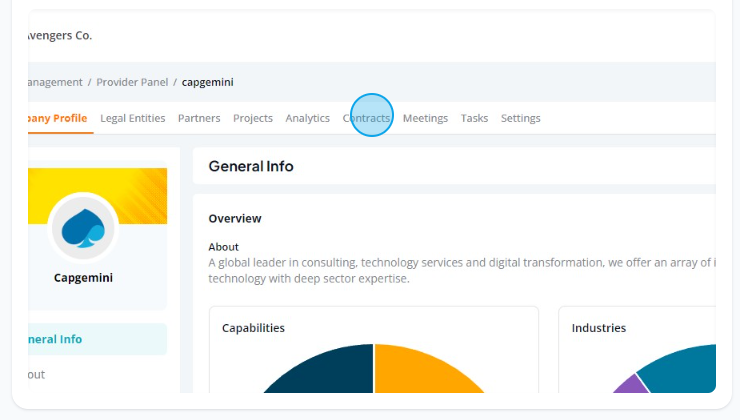Select the Projects tab
The image size is (740, 420).
(x=252, y=118)
